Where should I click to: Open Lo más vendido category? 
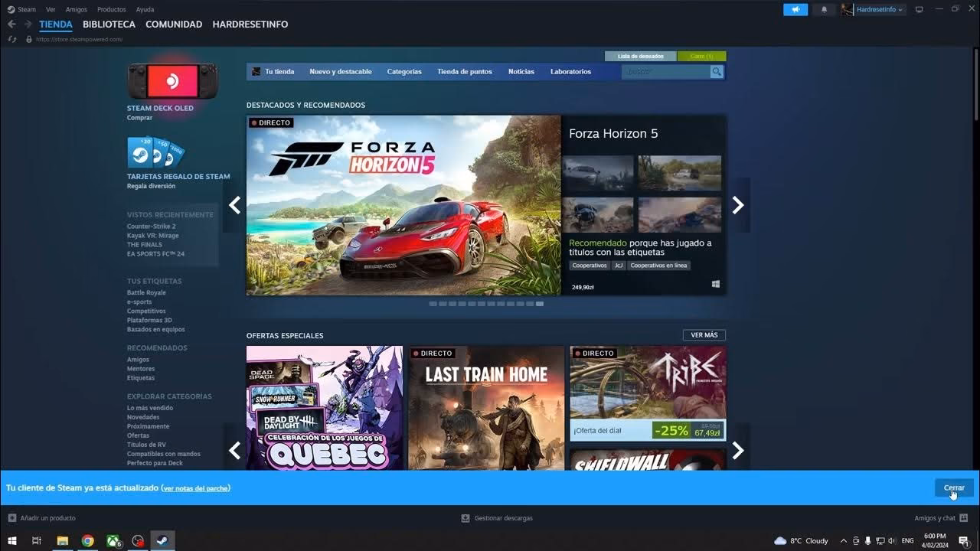click(150, 409)
